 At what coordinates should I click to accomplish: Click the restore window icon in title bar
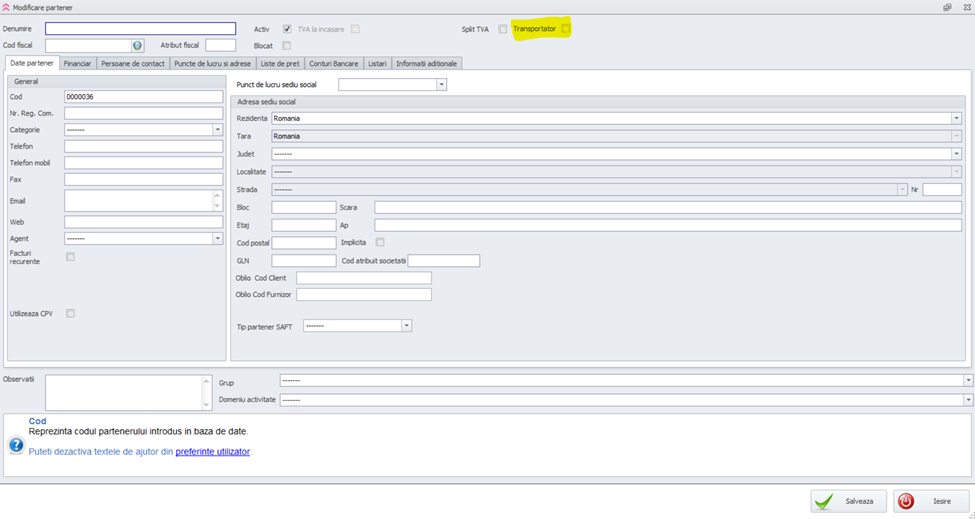(947, 7)
